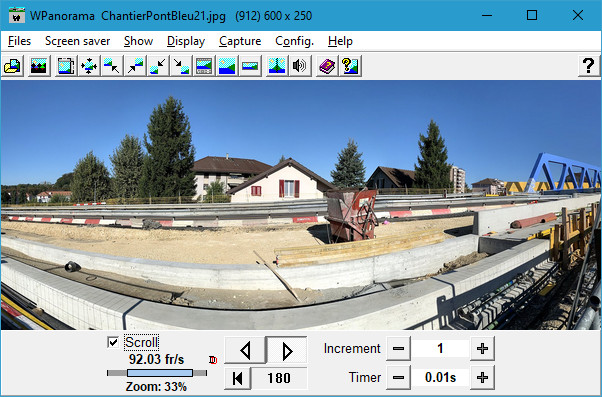
Task: Open the Help menu
Action: 340,41
